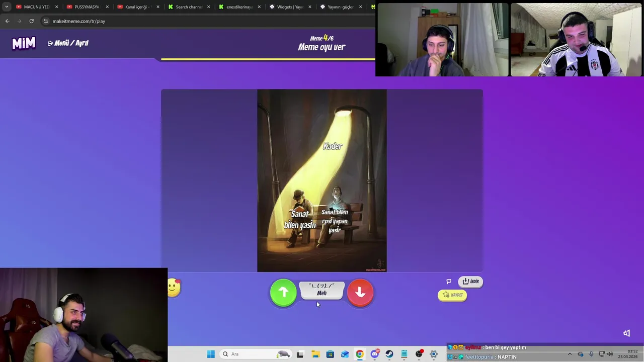Image resolution: width=644 pixels, height=362 pixels.
Task: Close the Search channel tab
Action: coord(209,7)
